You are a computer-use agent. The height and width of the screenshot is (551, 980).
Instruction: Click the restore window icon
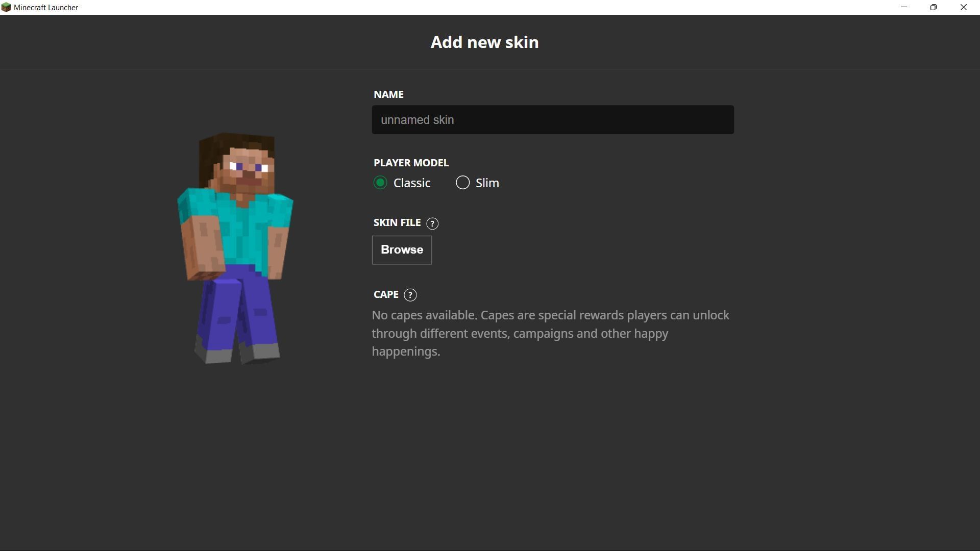(934, 7)
